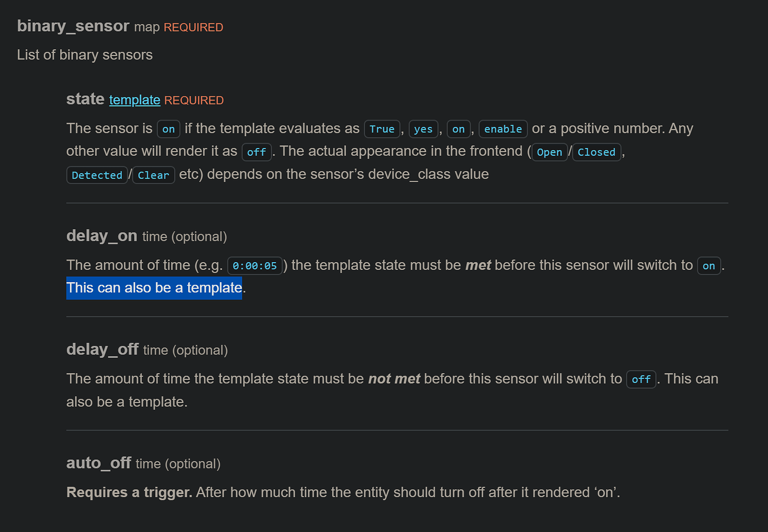Open the template documentation link
This screenshot has width=768, height=532.
(x=134, y=100)
